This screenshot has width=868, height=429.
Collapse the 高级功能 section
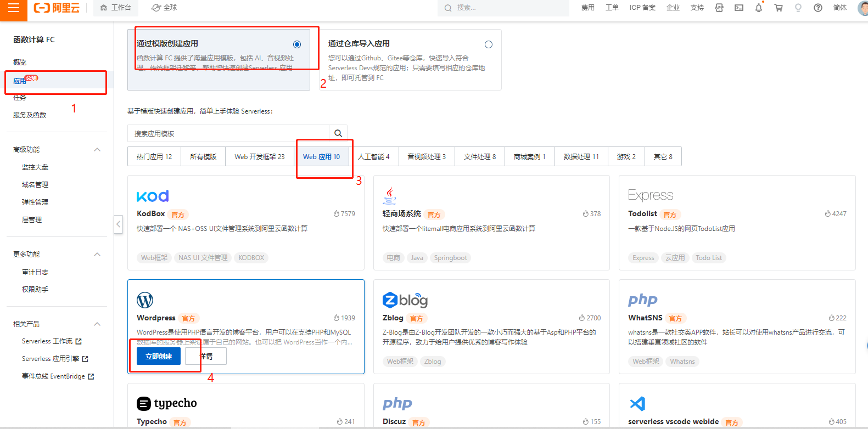click(x=97, y=150)
